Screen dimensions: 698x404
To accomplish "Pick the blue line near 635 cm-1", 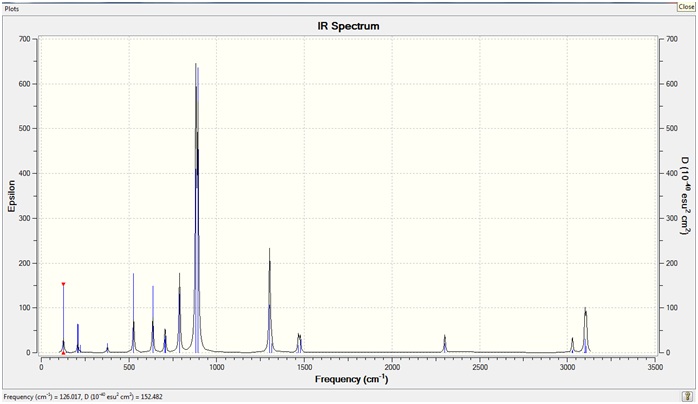I will tap(153, 319).
